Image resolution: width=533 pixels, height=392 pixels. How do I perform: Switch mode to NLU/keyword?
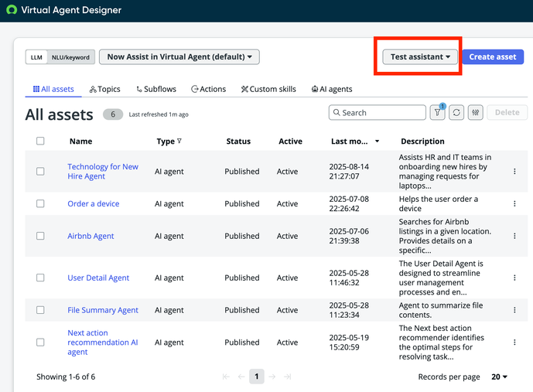[70, 57]
